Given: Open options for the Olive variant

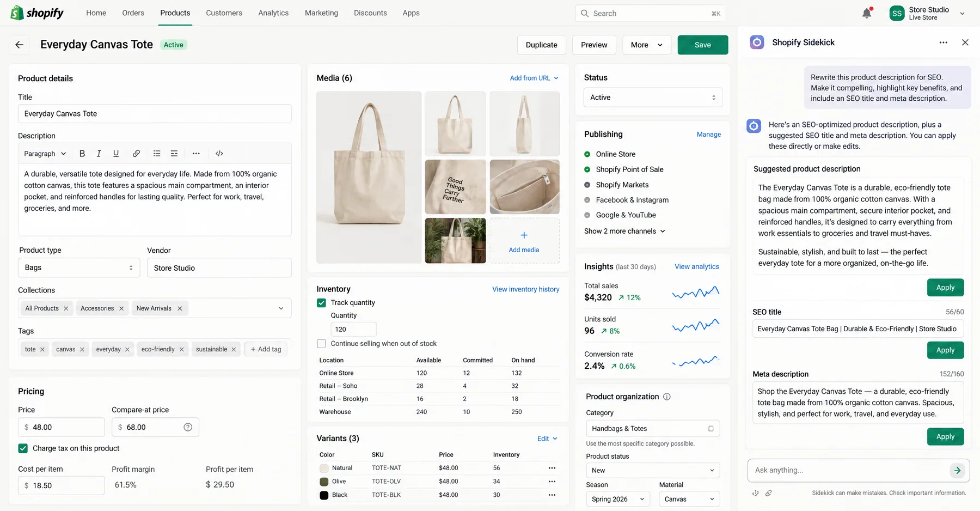Looking at the screenshot, I should pos(552,482).
